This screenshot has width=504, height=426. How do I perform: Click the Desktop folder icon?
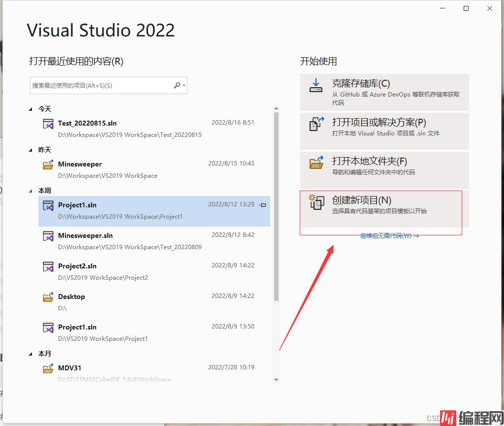pos(48,297)
